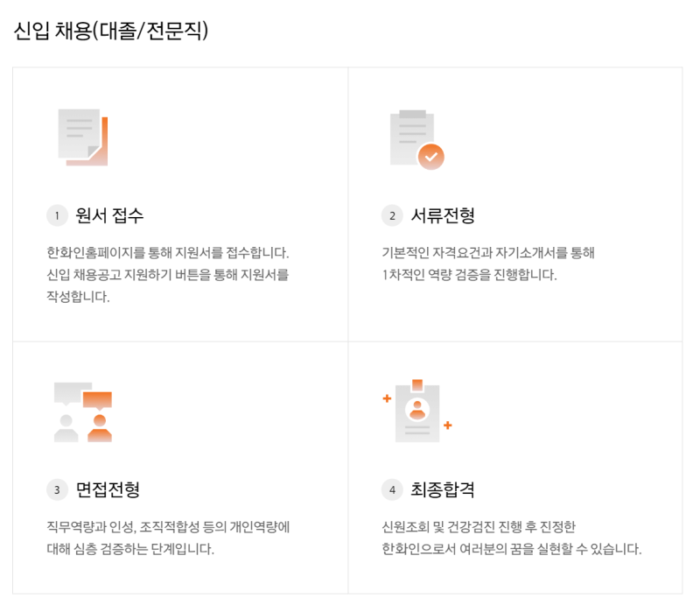Viewport: 700px width, 605px height.
Task: Click the orange speech bubble in the interview icon
Action: (x=98, y=399)
